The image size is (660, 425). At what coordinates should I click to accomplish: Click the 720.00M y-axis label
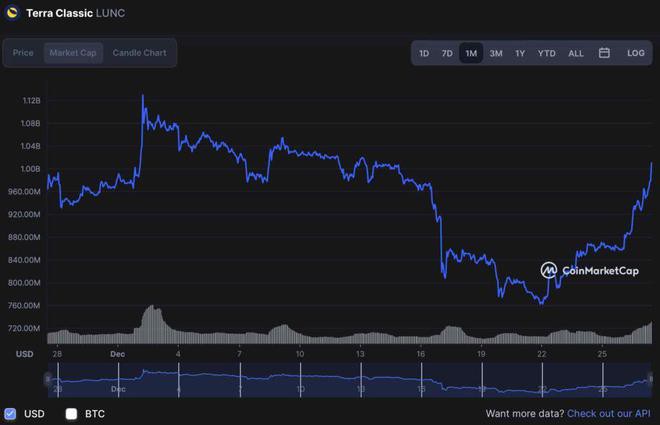point(24,328)
